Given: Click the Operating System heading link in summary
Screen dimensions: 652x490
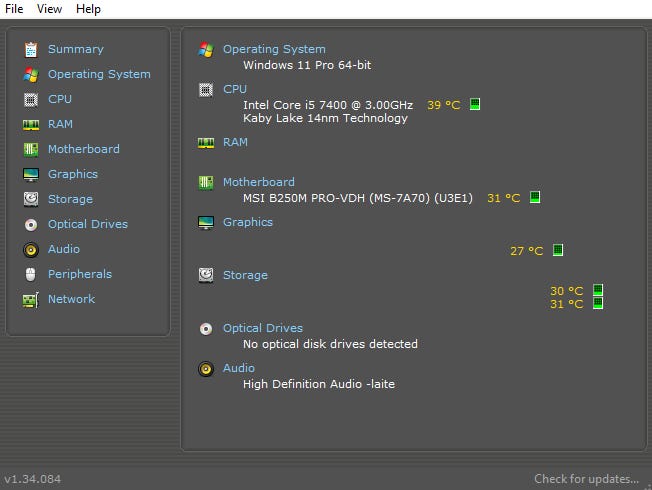Looking at the screenshot, I should coord(274,49).
